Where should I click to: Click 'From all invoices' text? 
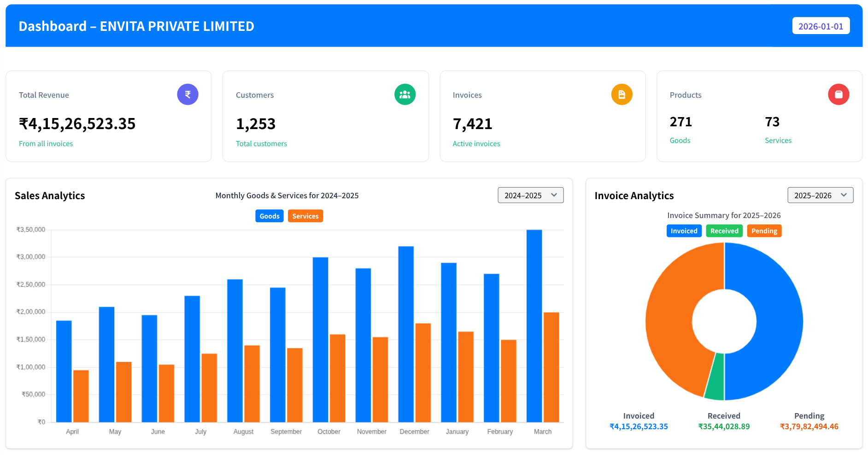(x=46, y=144)
